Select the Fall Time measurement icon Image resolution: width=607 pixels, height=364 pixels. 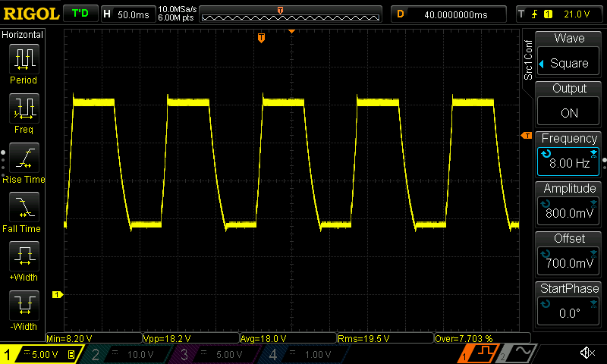point(24,207)
